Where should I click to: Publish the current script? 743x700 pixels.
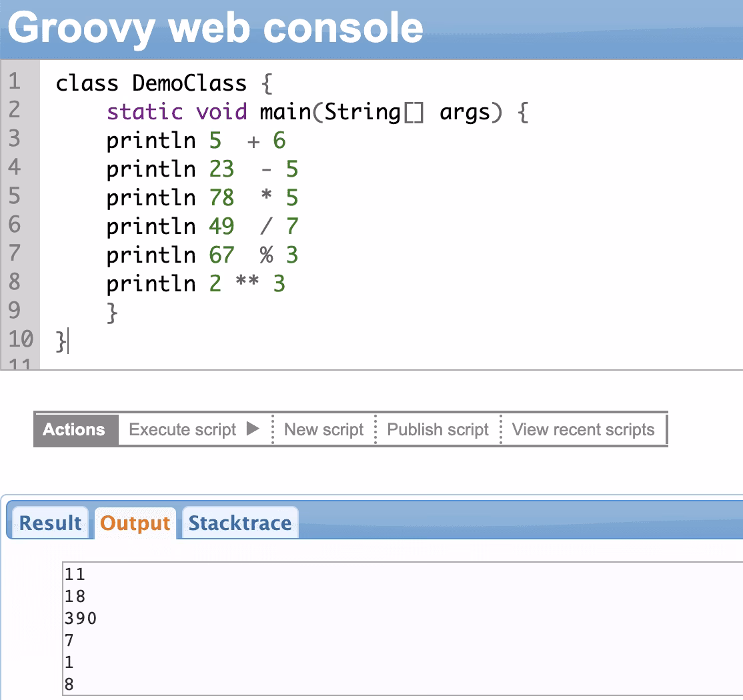pyautogui.click(x=437, y=429)
